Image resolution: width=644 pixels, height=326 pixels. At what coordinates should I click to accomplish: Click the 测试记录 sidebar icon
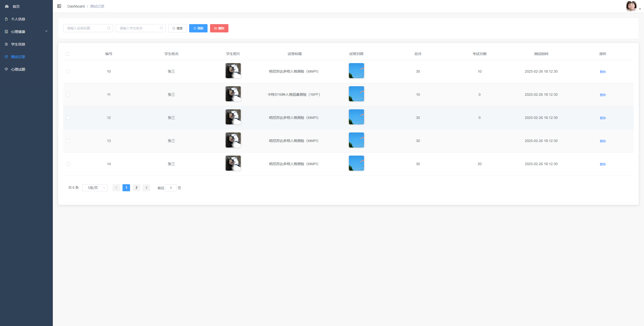(x=6, y=57)
